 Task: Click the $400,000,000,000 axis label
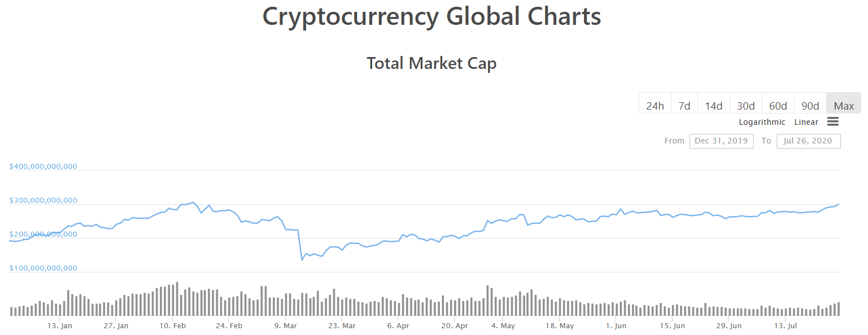pos(43,167)
